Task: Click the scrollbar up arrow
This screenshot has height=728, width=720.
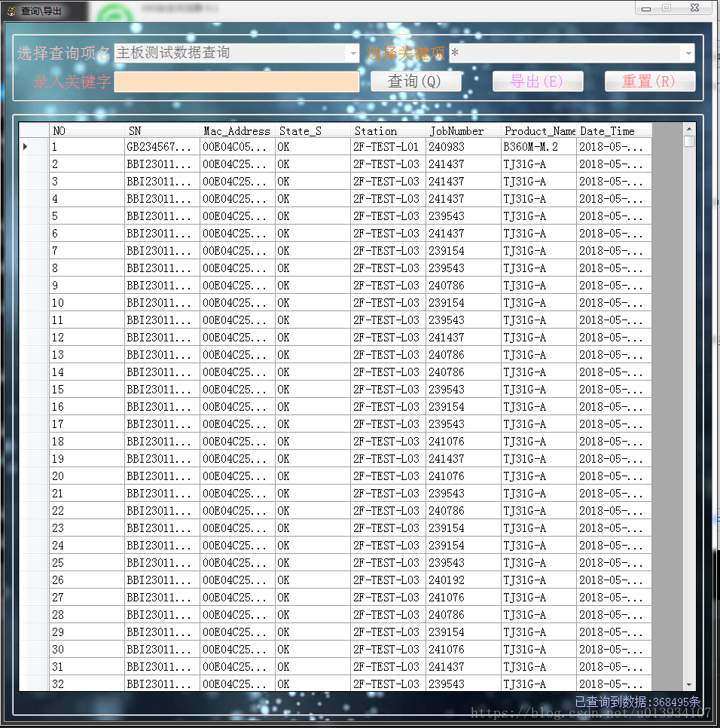Action: point(689,129)
